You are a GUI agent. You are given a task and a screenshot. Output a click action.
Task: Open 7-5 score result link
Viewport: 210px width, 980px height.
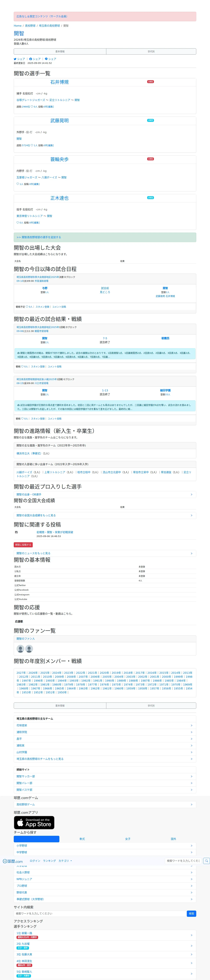(105, 338)
